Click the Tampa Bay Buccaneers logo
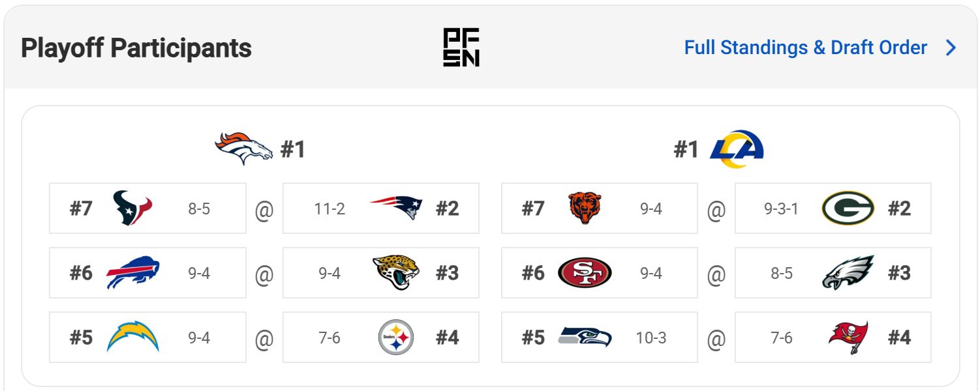980x391 pixels. (848, 338)
